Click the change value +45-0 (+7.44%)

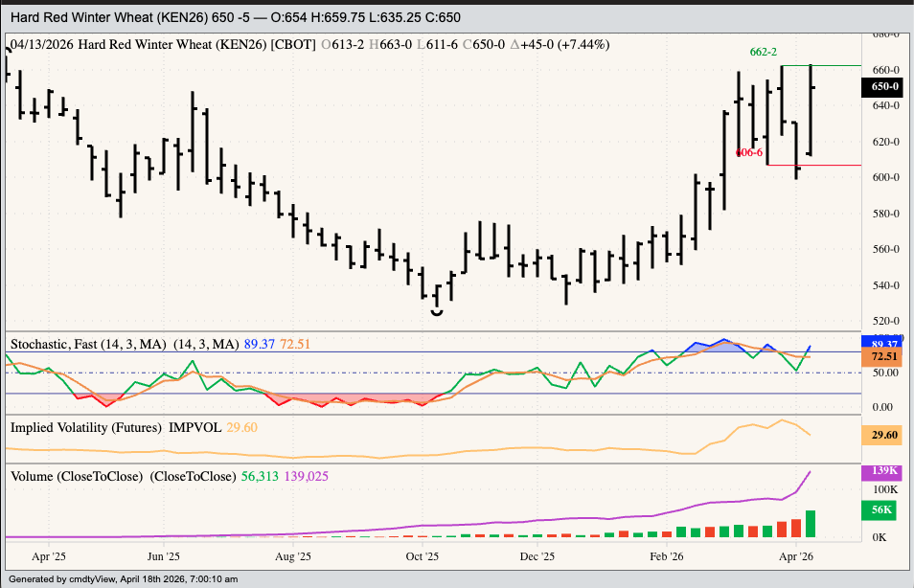point(560,44)
